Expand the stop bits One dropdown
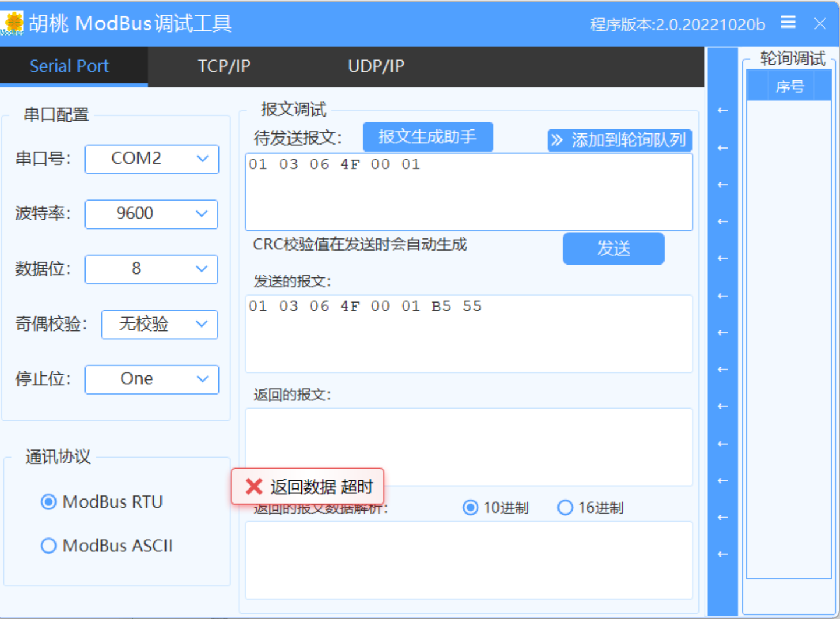This screenshot has width=840, height=619. (x=152, y=379)
